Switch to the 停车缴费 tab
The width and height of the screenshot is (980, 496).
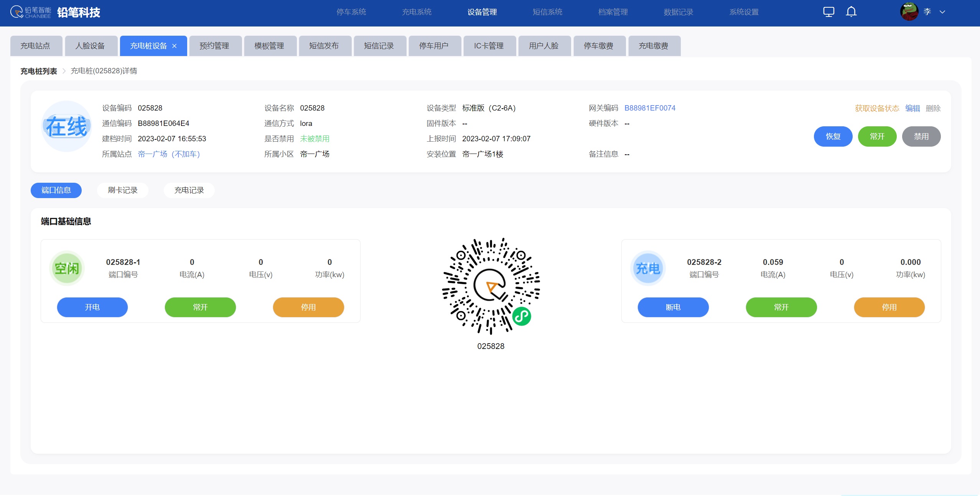(x=599, y=46)
